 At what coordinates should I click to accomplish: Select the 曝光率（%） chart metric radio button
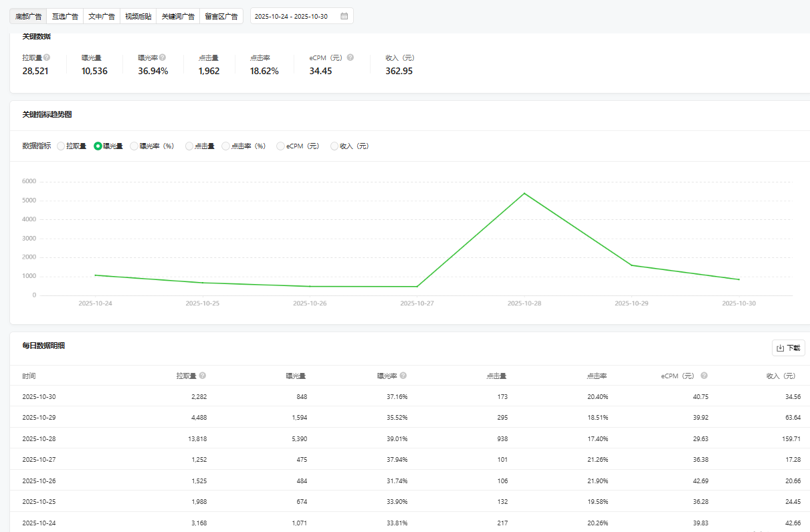pos(134,146)
